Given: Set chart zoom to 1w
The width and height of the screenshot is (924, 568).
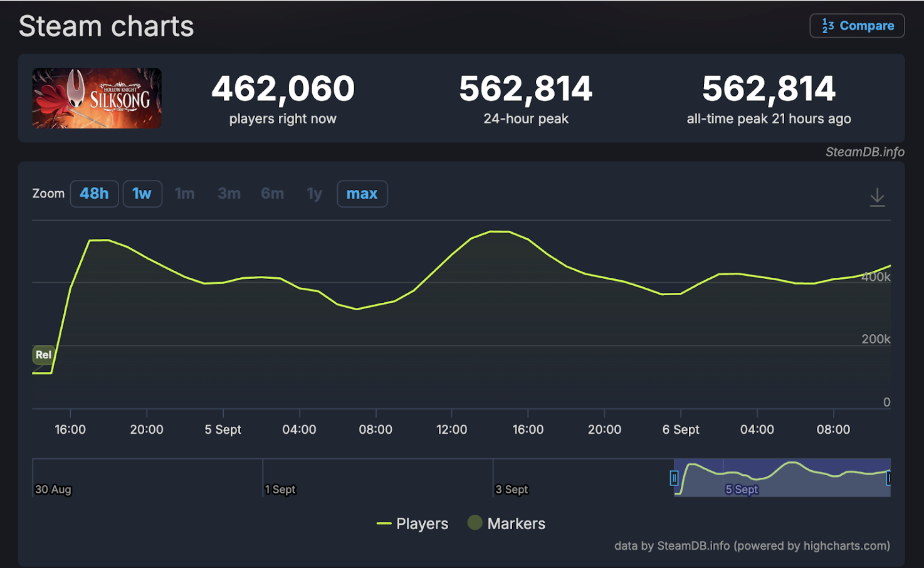Looking at the screenshot, I should pyautogui.click(x=142, y=194).
